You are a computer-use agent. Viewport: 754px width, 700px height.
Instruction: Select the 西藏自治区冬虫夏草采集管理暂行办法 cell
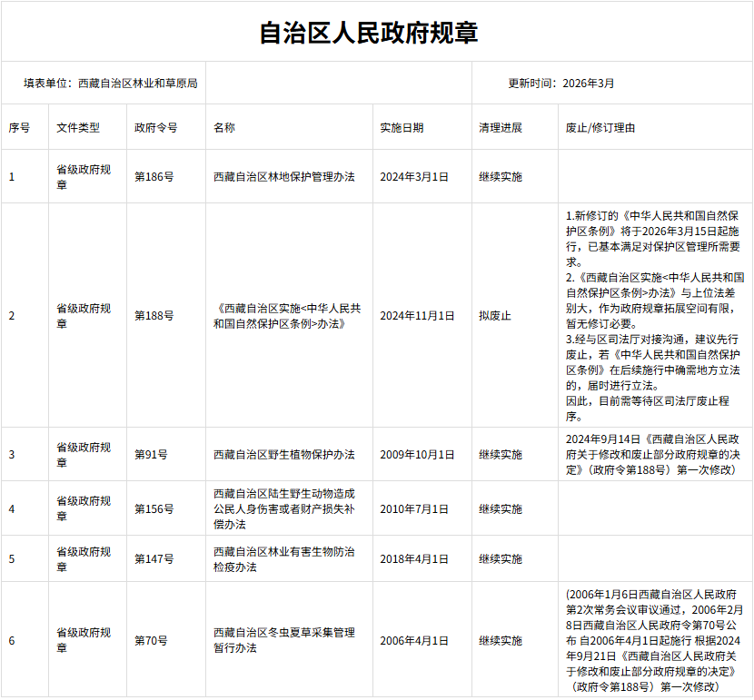tap(284, 640)
